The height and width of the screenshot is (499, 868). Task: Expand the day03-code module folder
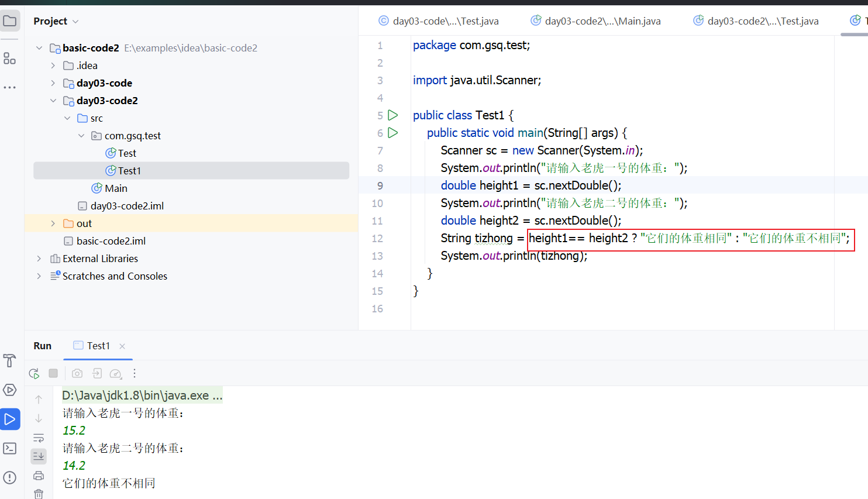tap(53, 83)
